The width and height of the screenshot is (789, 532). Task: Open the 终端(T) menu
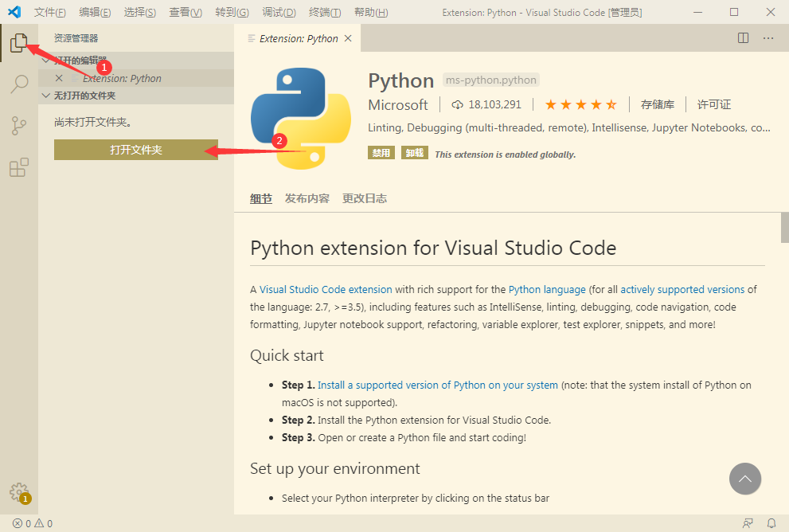(x=324, y=13)
